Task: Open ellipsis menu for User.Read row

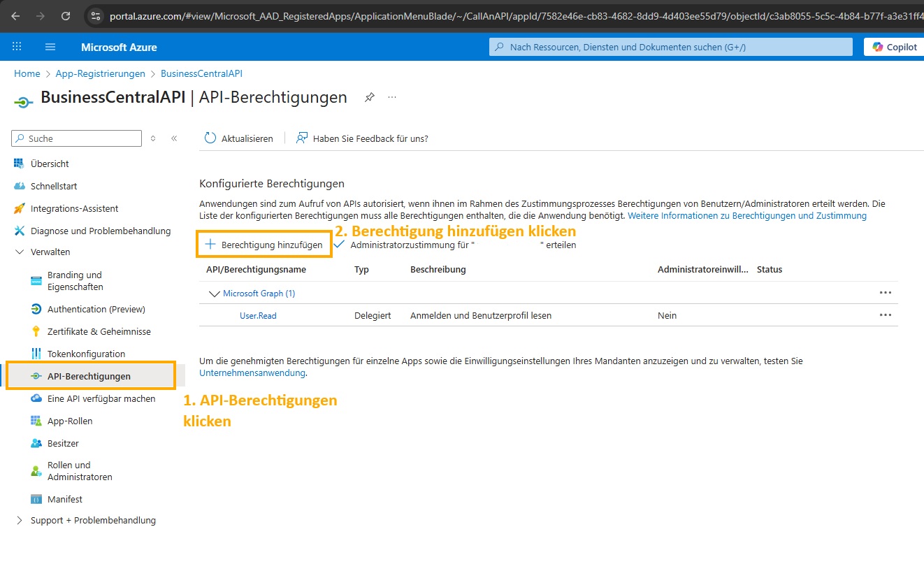Action: pyautogui.click(x=886, y=315)
